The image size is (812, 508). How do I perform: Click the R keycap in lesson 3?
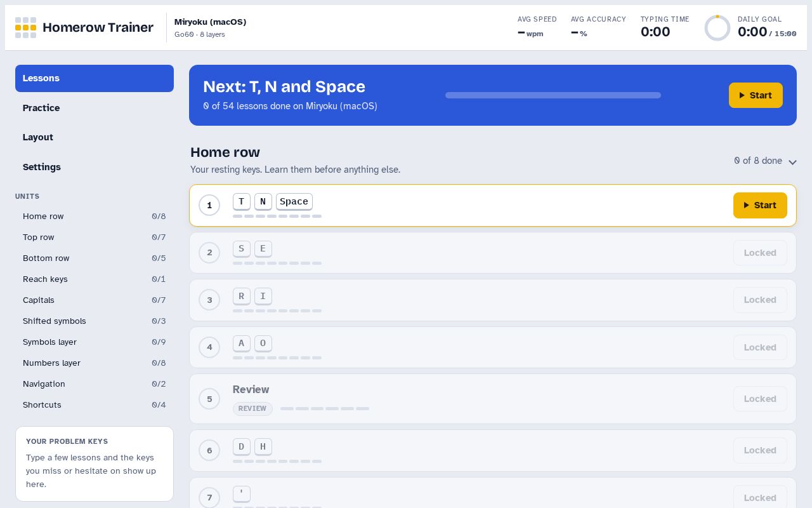[241, 296]
